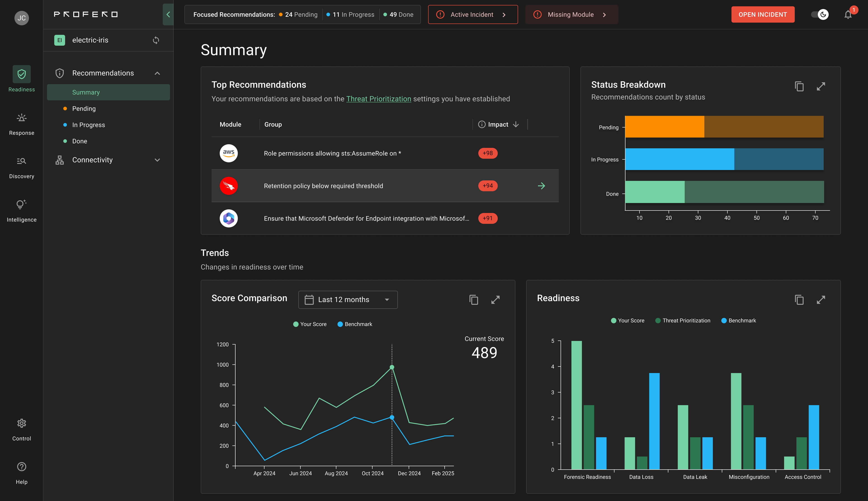
Task: Toggle the Benchmark legend in Score Comparison
Action: (x=355, y=324)
